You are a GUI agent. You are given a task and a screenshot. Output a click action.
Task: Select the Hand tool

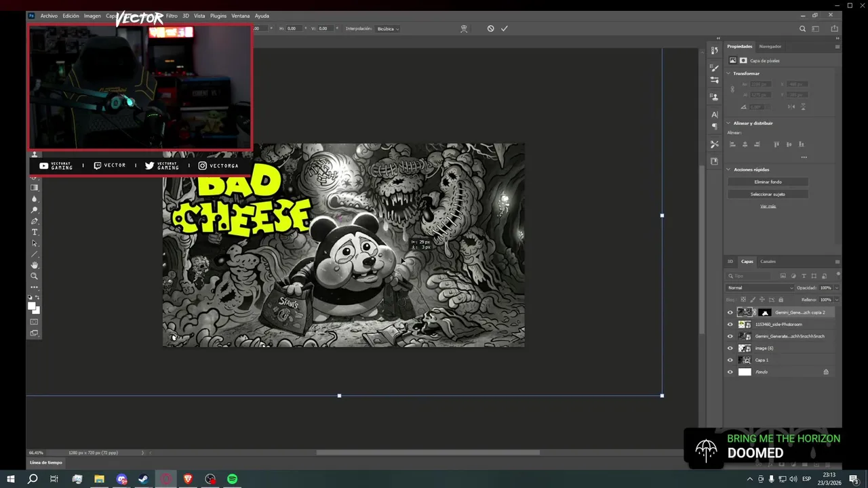click(35, 265)
